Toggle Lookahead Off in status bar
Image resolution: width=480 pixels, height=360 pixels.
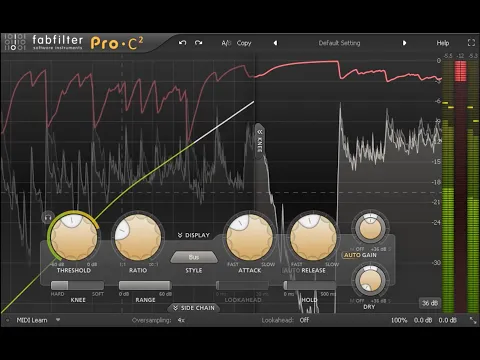coord(304,320)
